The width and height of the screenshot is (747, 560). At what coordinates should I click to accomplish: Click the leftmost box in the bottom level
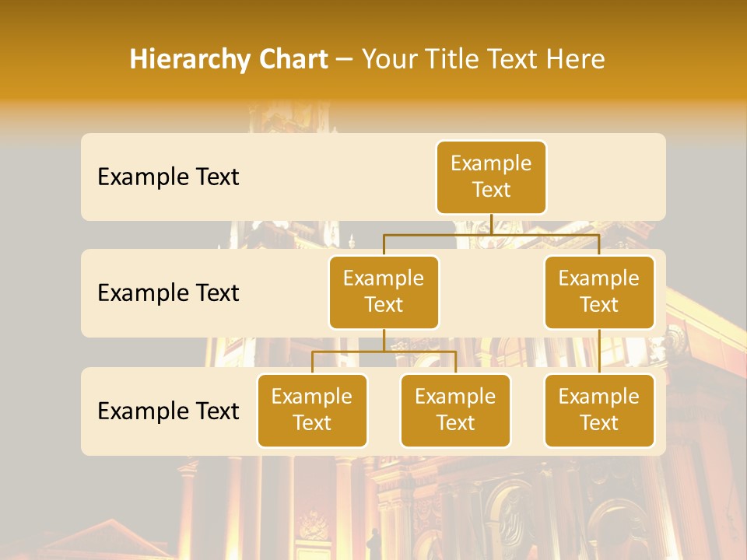point(312,411)
